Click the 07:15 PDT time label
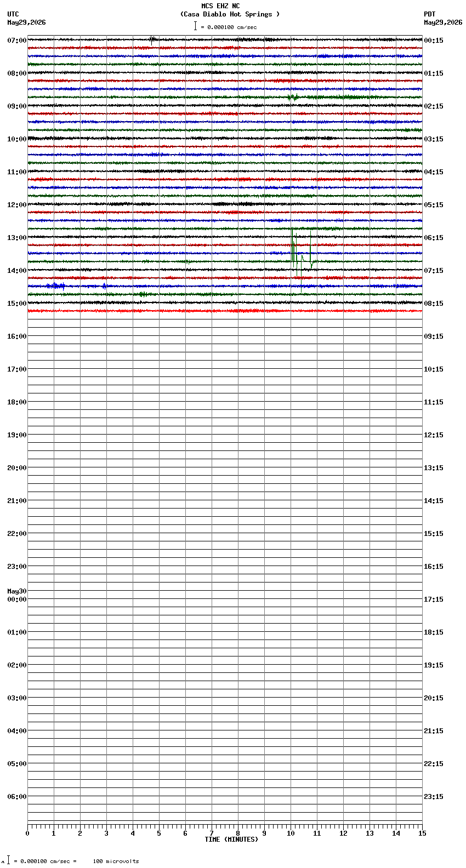466x868 pixels. [x=434, y=270]
